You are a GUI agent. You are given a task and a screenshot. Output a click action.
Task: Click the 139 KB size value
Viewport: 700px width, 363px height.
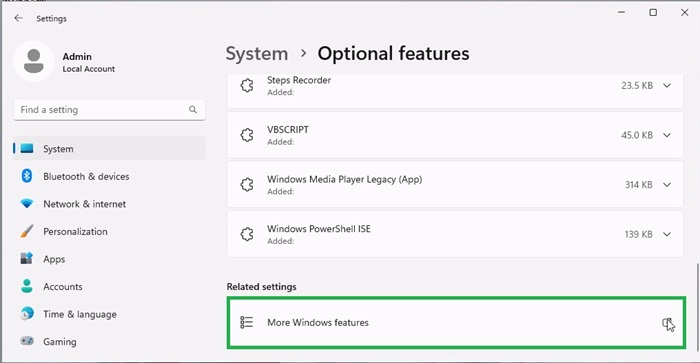click(638, 234)
